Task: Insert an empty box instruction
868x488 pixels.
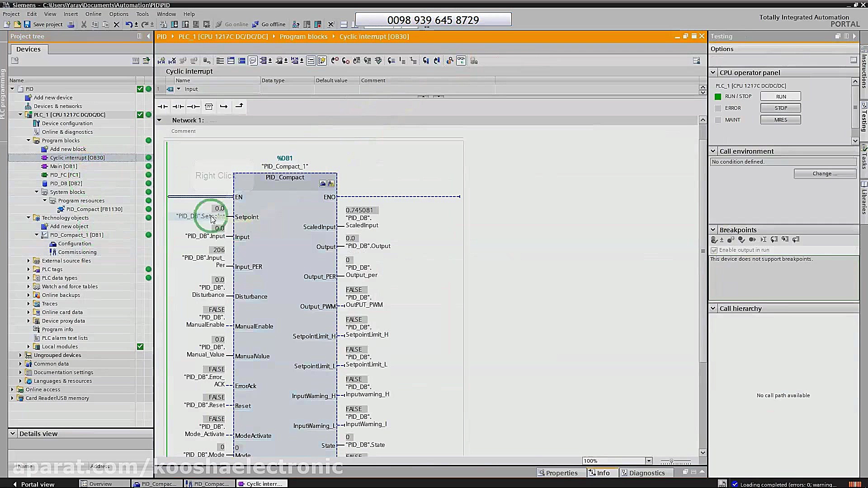Action: (x=209, y=107)
